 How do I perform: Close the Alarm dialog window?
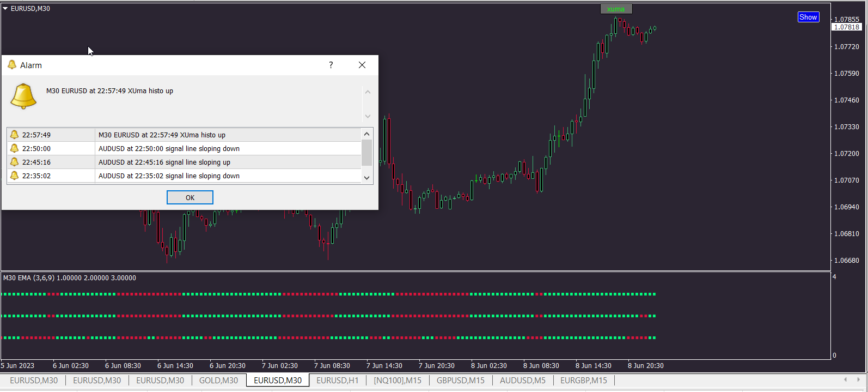(x=362, y=65)
